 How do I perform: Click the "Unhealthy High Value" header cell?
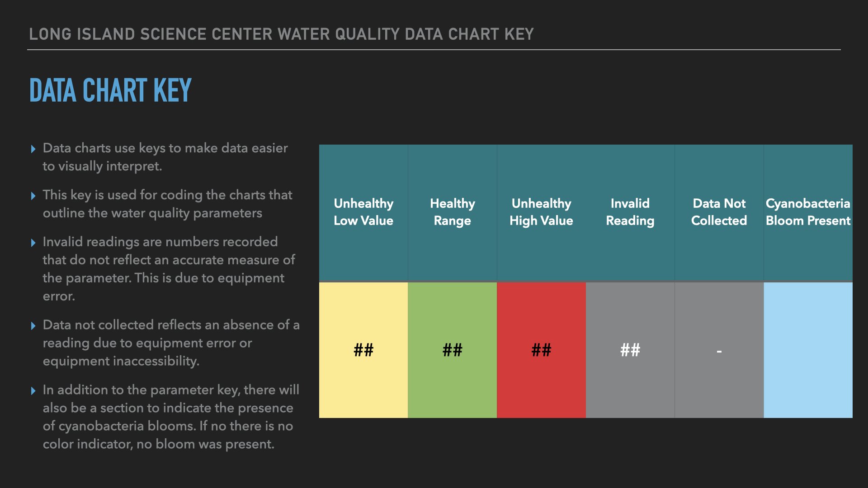(541, 212)
